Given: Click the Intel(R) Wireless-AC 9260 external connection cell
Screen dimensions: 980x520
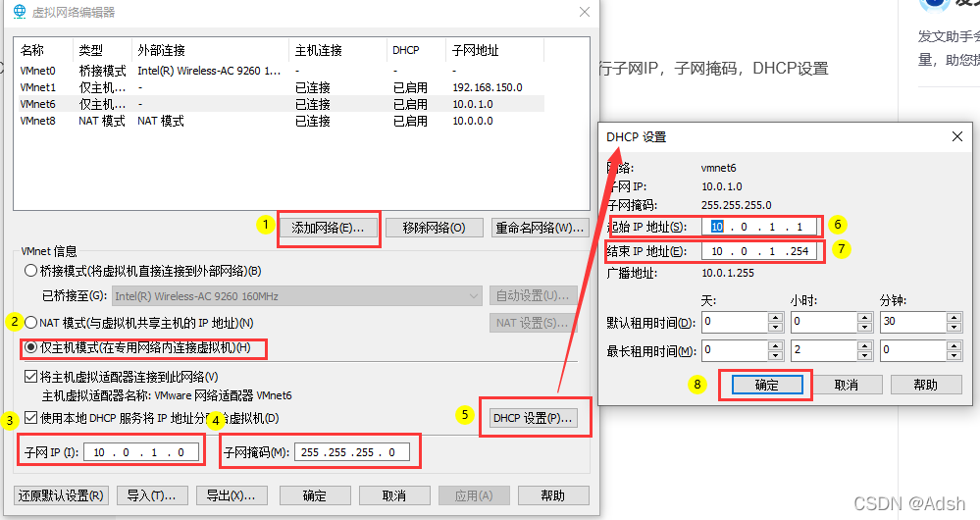Looking at the screenshot, I should click(x=209, y=71).
